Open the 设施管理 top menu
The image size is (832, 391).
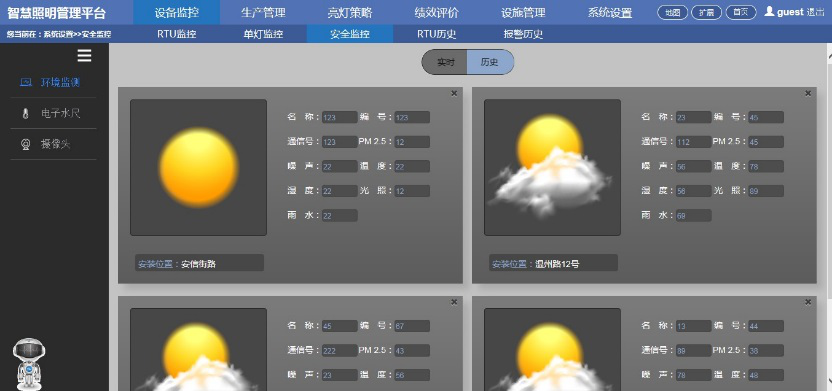point(523,12)
